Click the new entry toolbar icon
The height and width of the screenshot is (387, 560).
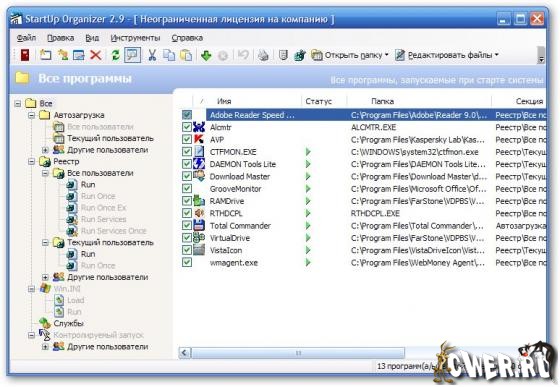coord(45,55)
